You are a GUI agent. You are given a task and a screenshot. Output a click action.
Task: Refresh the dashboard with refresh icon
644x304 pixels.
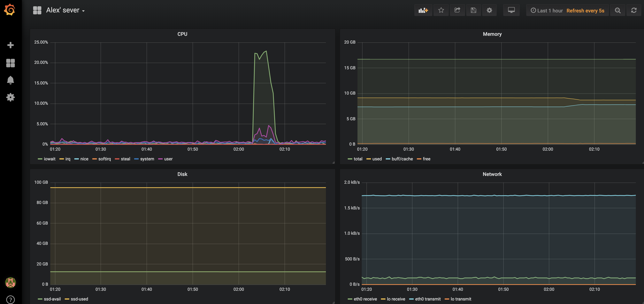coord(634,10)
